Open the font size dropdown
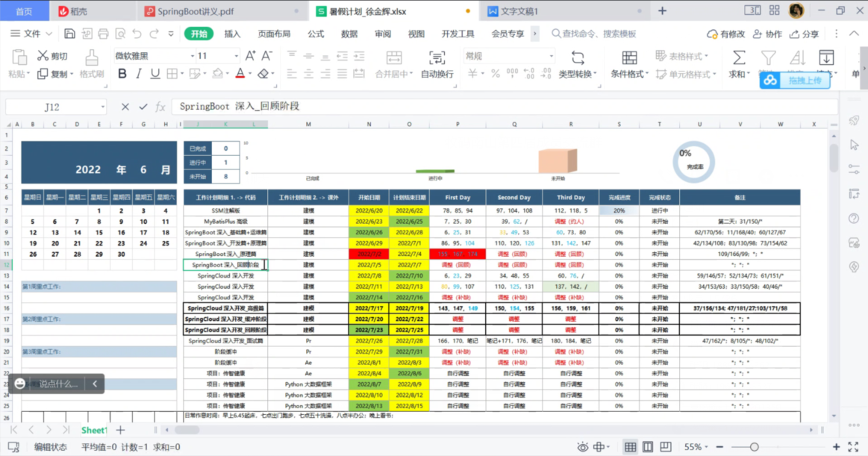868x456 pixels. click(237, 56)
